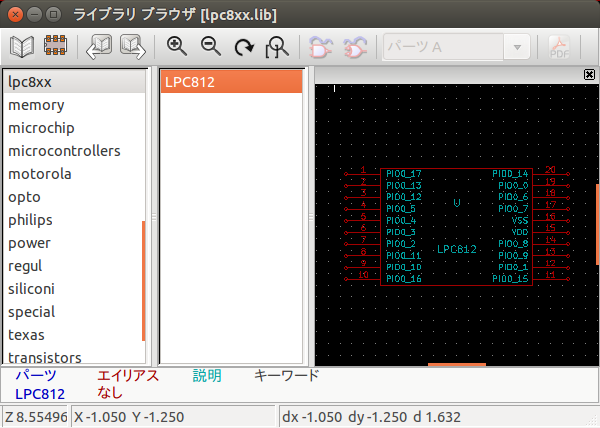Show the De Morgan gate body style

355,47
